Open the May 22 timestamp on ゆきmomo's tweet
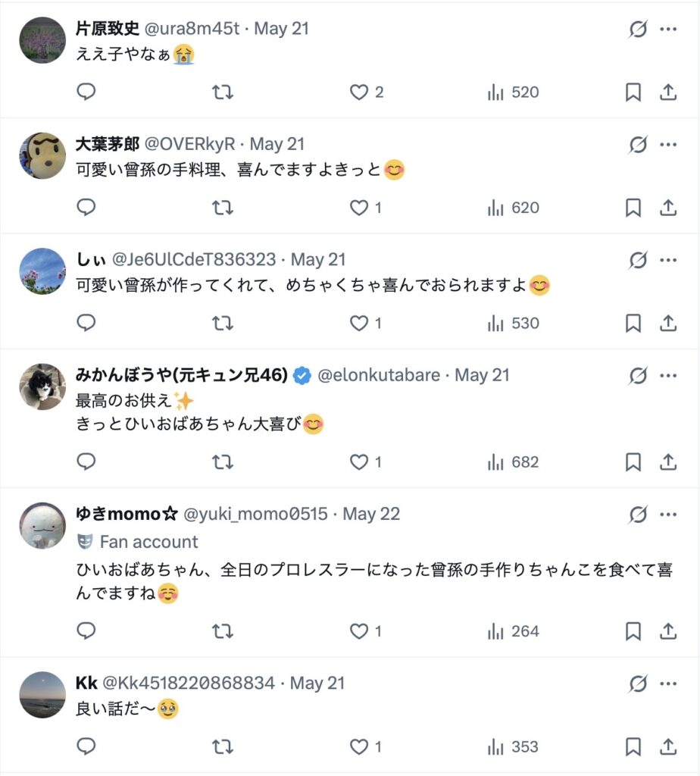This screenshot has height=776, width=700. [371, 515]
